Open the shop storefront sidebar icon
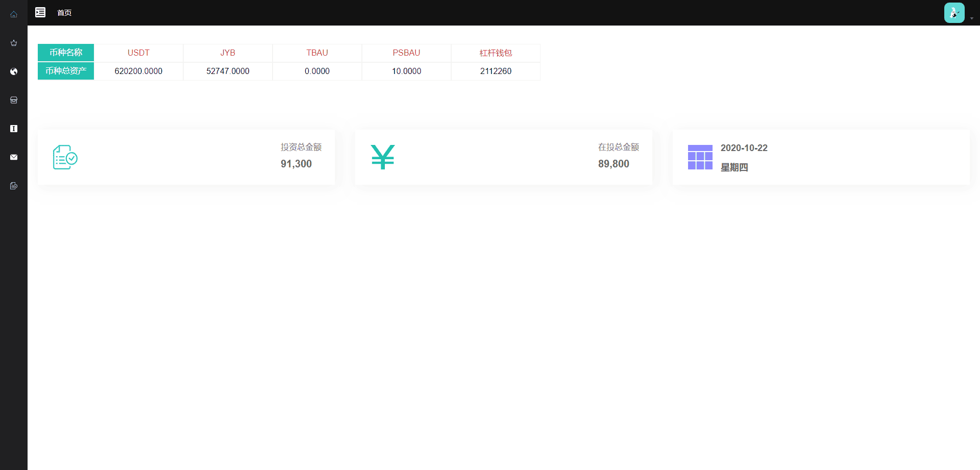Image resolution: width=980 pixels, height=470 pixels. [x=14, y=100]
